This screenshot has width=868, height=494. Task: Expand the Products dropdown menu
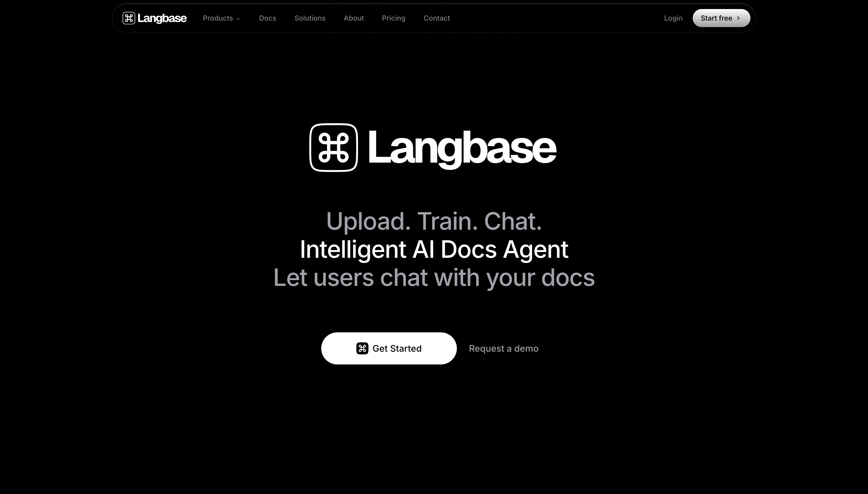[221, 18]
